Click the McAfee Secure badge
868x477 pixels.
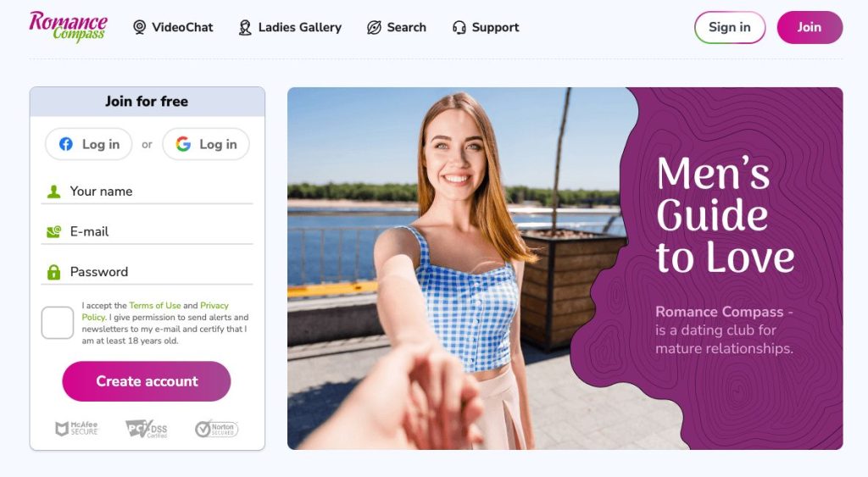pos(76,429)
